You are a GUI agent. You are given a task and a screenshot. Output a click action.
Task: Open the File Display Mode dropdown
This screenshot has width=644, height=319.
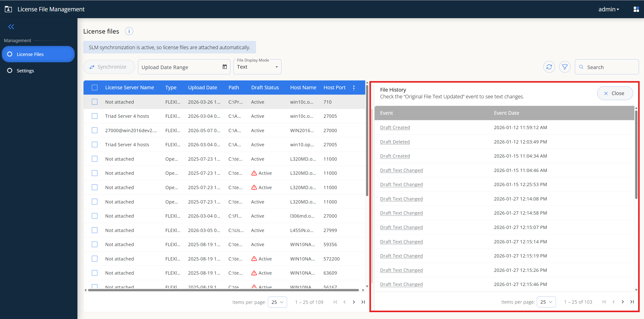coord(257,67)
